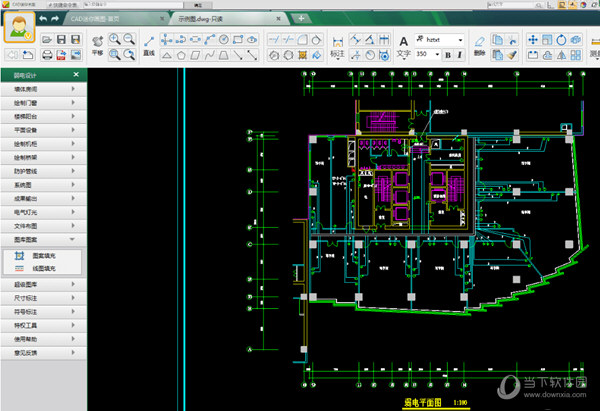600x411 pixels.
Task: Collapse the 图库图案 sidebar section
Action: (x=44, y=240)
